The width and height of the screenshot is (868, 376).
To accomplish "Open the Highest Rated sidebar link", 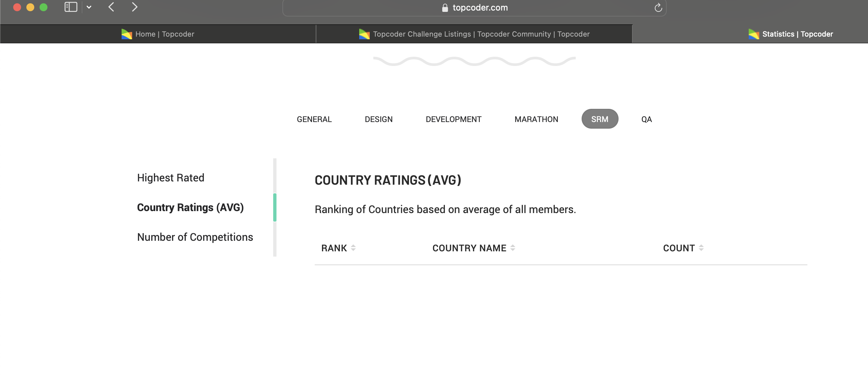I will (x=170, y=178).
